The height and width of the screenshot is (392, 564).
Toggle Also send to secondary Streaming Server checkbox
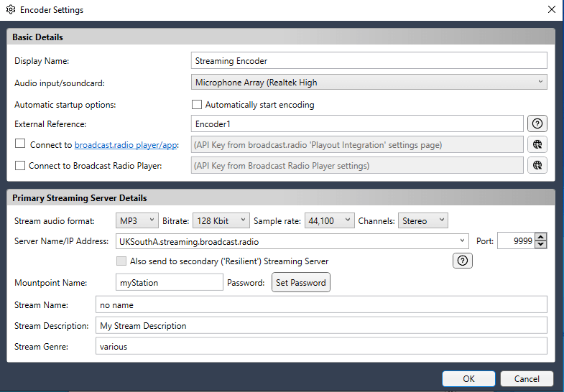[x=121, y=261]
